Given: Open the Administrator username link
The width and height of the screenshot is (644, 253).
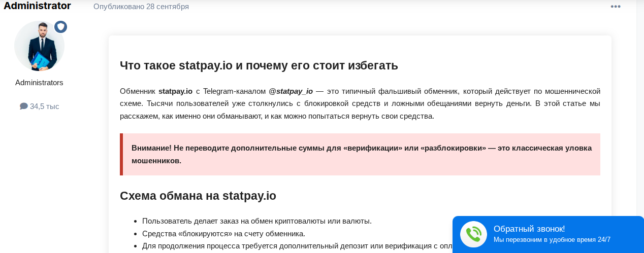Looking at the screenshot, I should tap(38, 6).
